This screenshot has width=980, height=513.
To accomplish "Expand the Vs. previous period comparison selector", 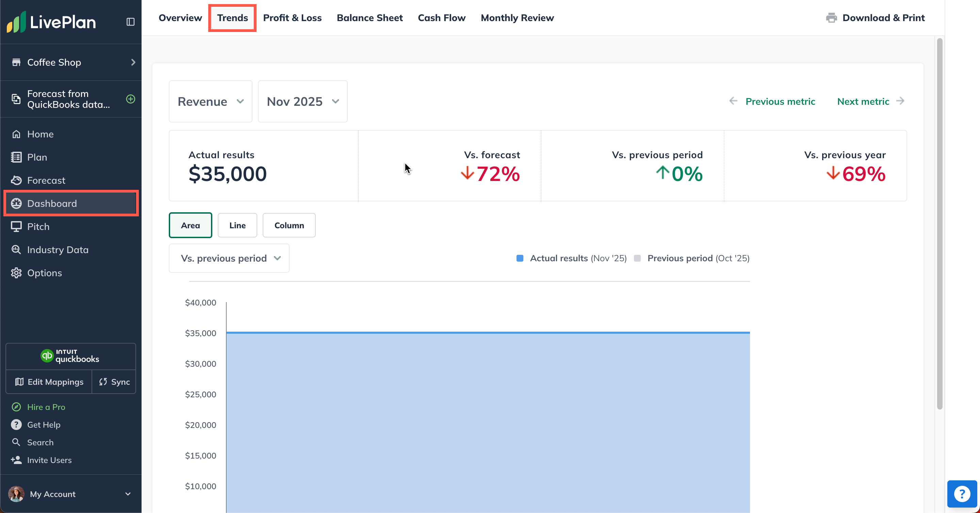I will [x=229, y=258].
